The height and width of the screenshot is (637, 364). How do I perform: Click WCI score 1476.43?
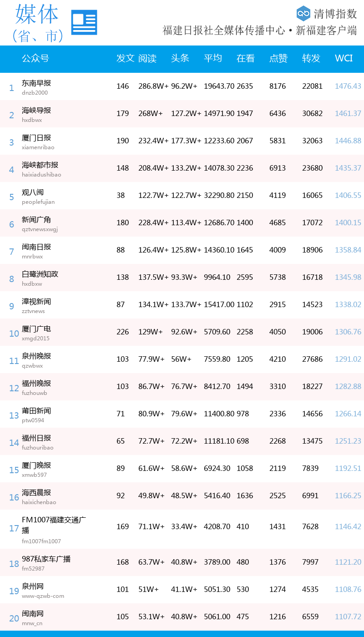(x=348, y=86)
